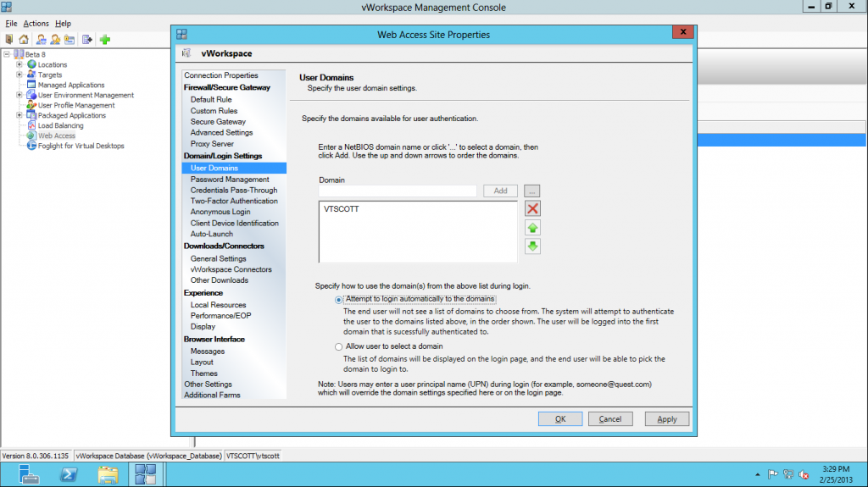The height and width of the screenshot is (487, 868).
Task: Open Credentials Pass-Through settings
Action: (234, 190)
